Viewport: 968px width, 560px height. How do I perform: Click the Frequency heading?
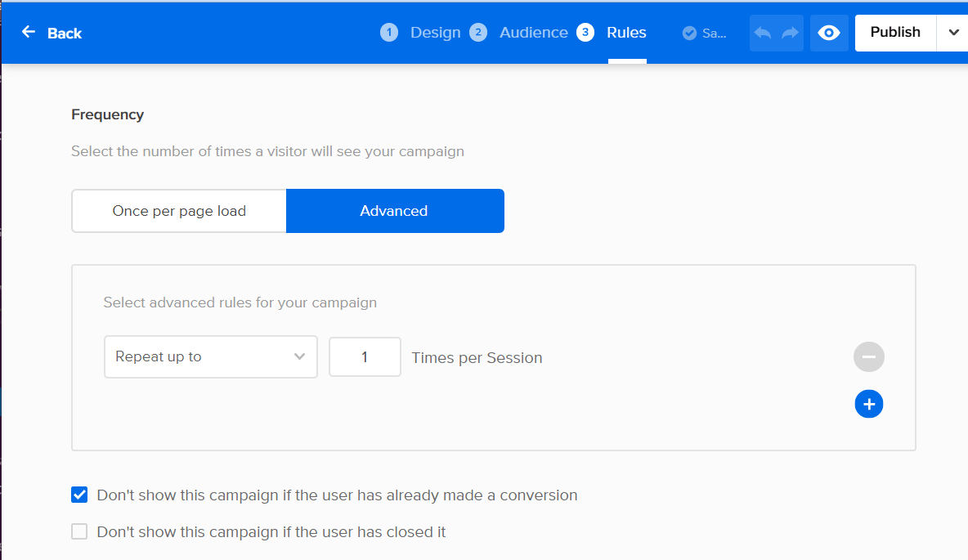(107, 114)
